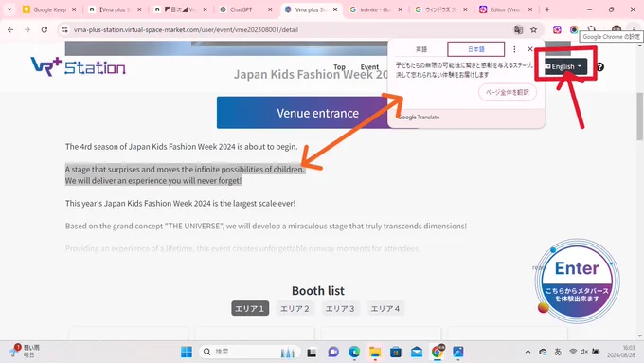Open the purple extension icon in toolbar

click(x=557, y=29)
